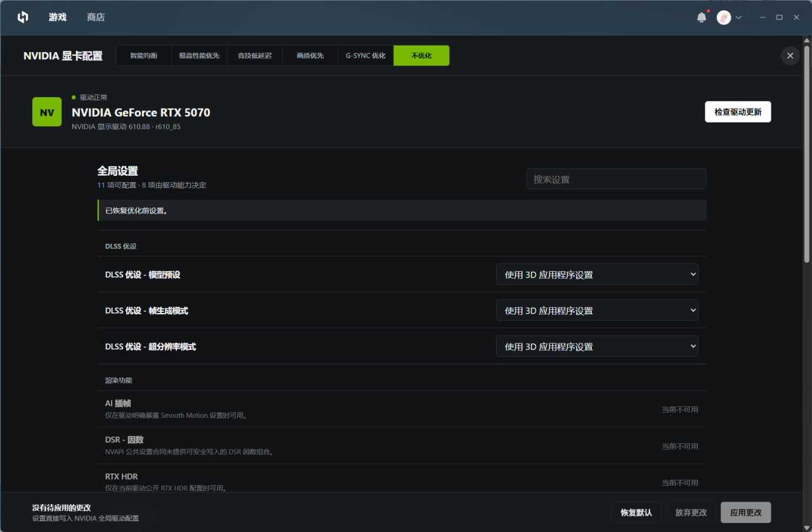Click the driver version text 610.88 · r610_85
The image size is (812, 532).
click(155, 127)
